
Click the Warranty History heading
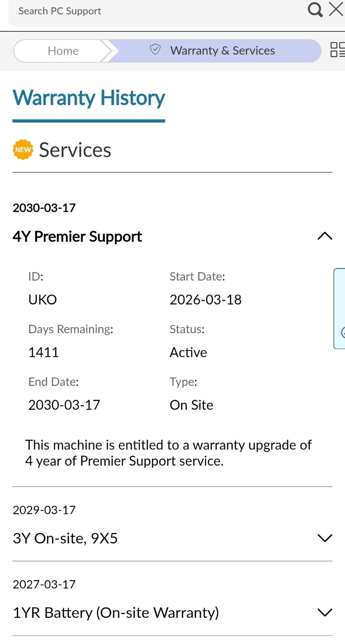tap(89, 98)
